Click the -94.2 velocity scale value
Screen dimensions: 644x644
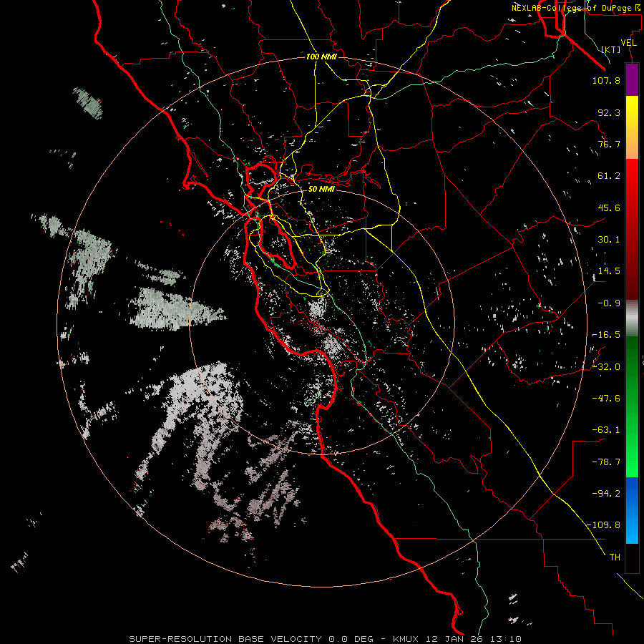point(606,493)
